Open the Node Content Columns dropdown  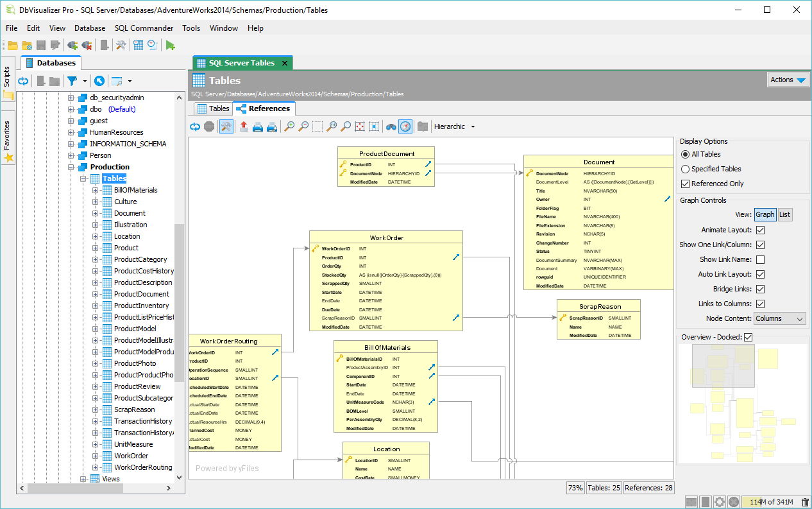[x=779, y=318]
